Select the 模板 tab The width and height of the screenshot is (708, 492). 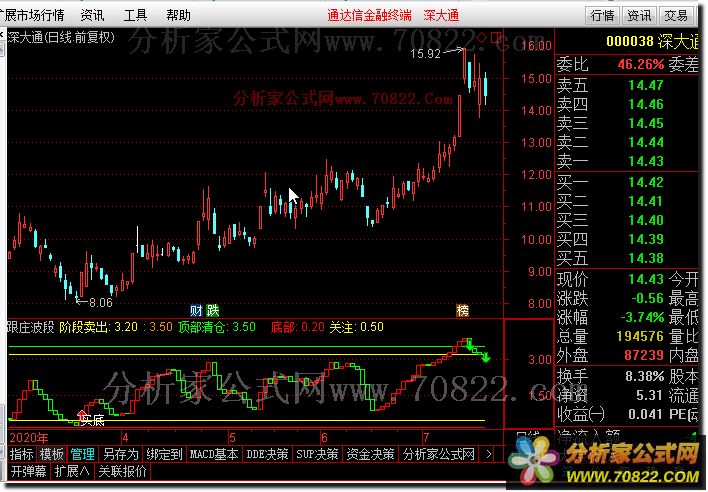pyautogui.click(x=51, y=454)
